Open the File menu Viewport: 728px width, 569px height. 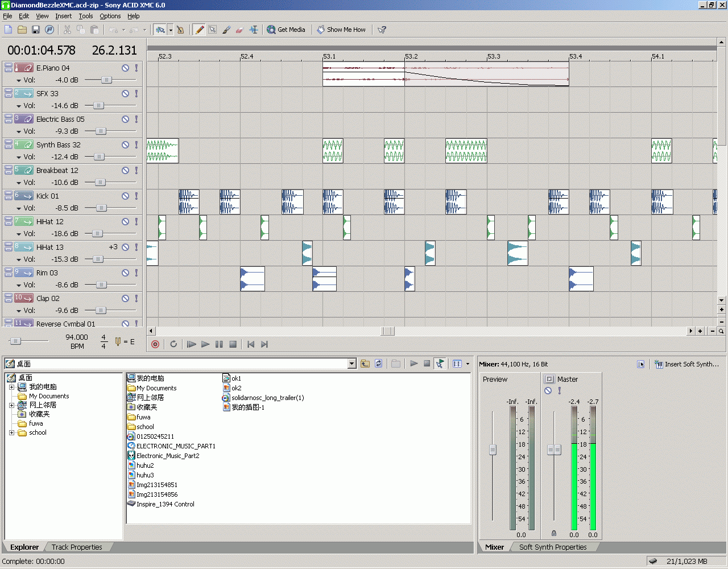[x=7, y=16]
